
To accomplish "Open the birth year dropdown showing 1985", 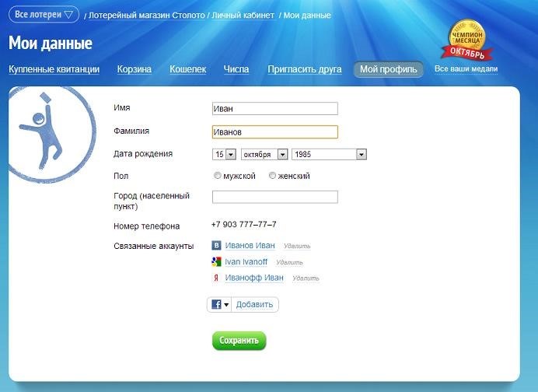I will point(329,155).
